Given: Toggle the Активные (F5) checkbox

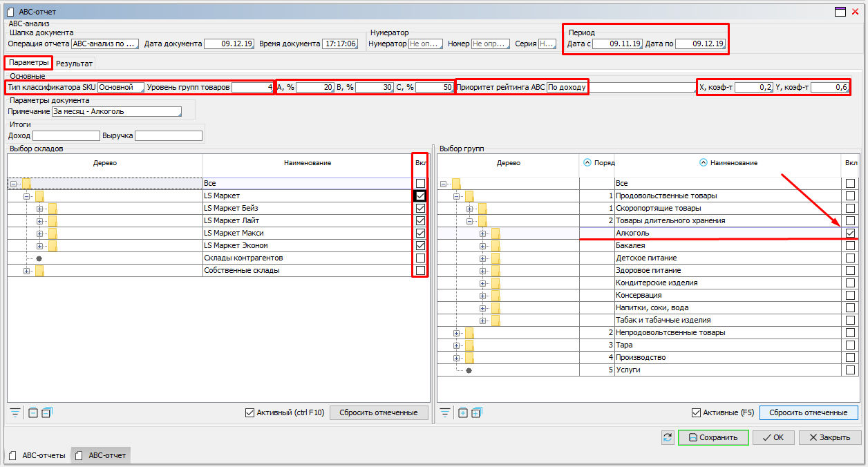Looking at the screenshot, I should click(696, 413).
